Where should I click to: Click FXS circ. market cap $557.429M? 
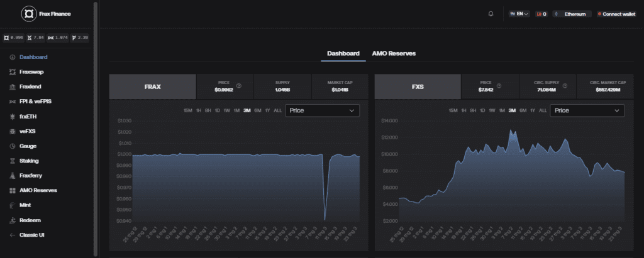click(608, 90)
